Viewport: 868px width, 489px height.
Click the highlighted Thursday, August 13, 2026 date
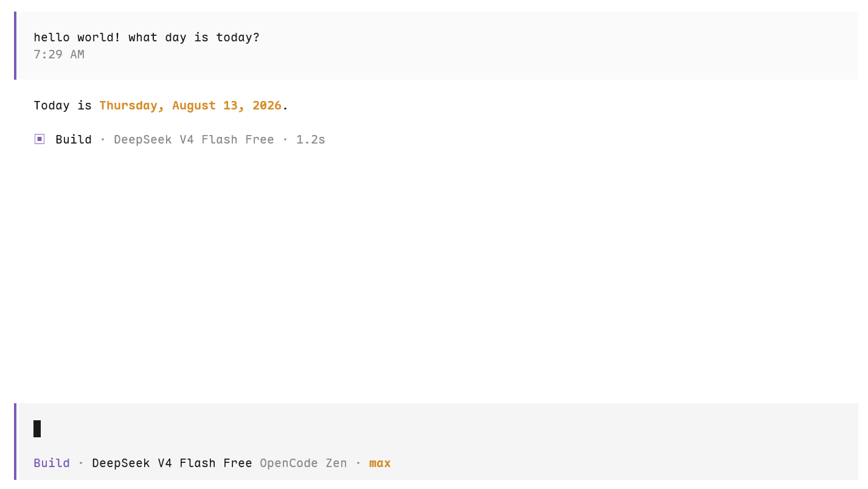(190, 105)
